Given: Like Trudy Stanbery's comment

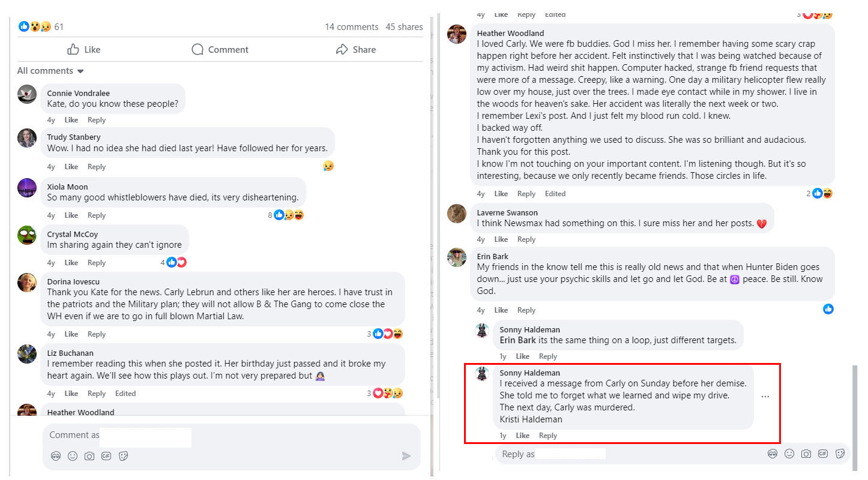Looking at the screenshot, I should click(71, 167).
